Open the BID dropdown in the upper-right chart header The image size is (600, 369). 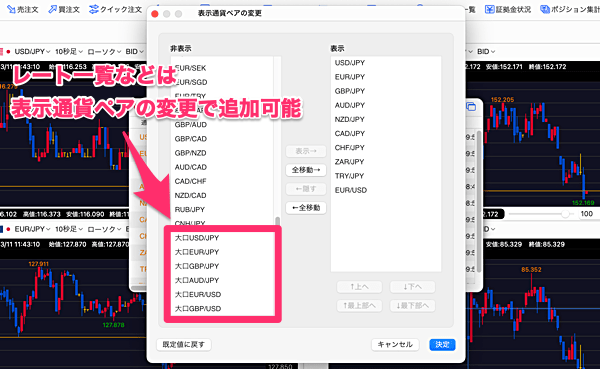(x=486, y=51)
